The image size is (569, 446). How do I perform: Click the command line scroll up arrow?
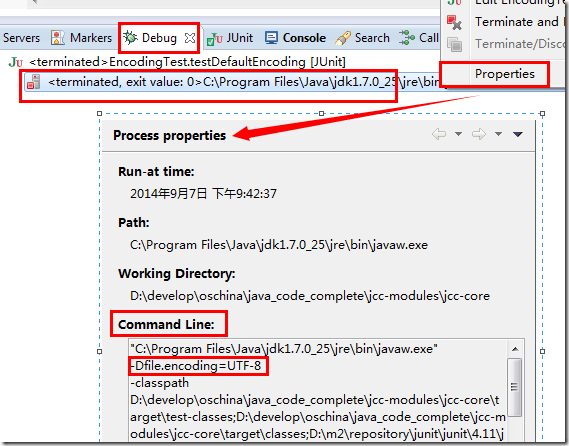[x=515, y=349]
